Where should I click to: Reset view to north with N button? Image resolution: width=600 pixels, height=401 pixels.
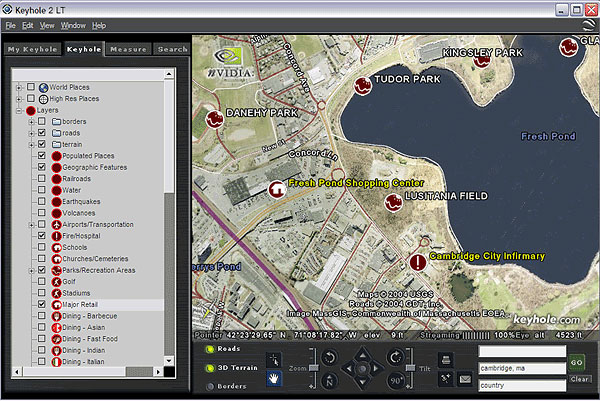329,380
